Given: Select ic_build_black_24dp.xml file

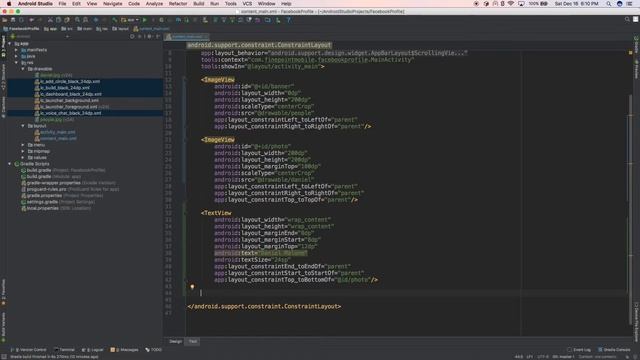Looking at the screenshot, I should pyautogui.click(x=65, y=88).
